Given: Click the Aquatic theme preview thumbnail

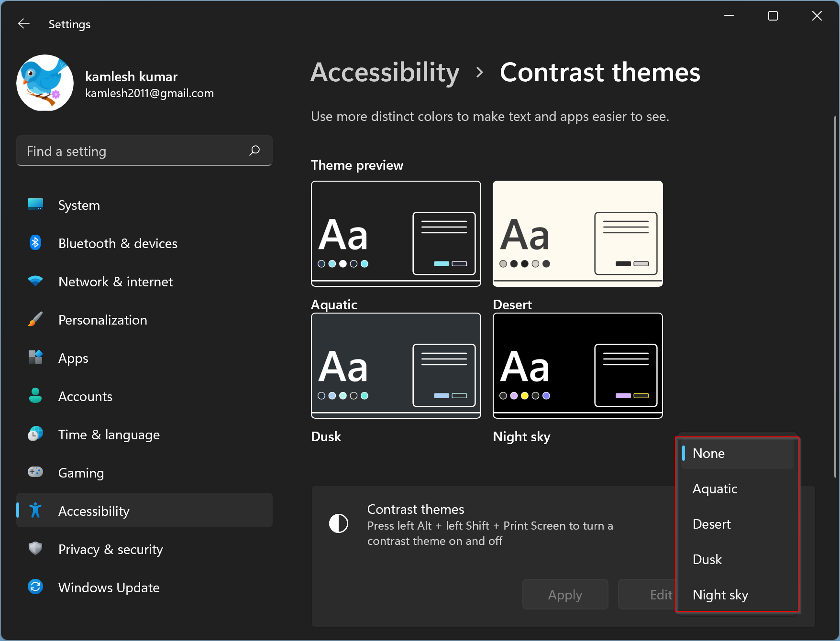Looking at the screenshot, I should [396, 234].
